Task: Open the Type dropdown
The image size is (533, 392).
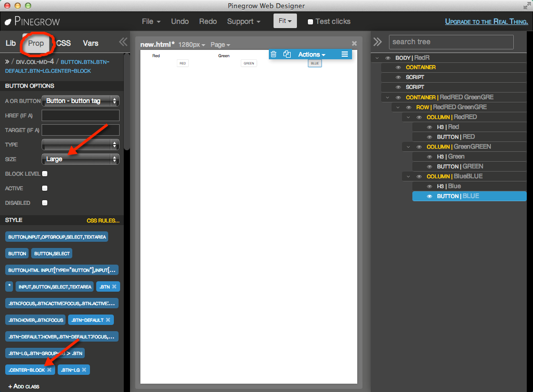Action: (x=81, y=145)
